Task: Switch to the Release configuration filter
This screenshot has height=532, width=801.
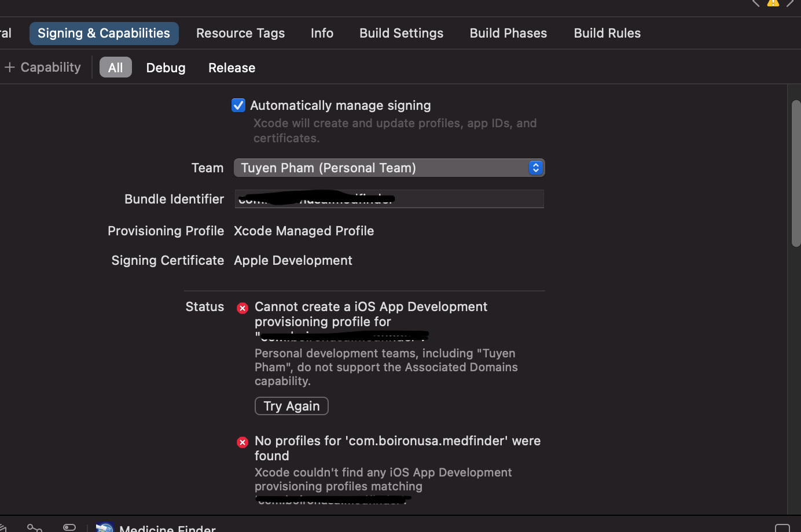Action: (232, 68)
